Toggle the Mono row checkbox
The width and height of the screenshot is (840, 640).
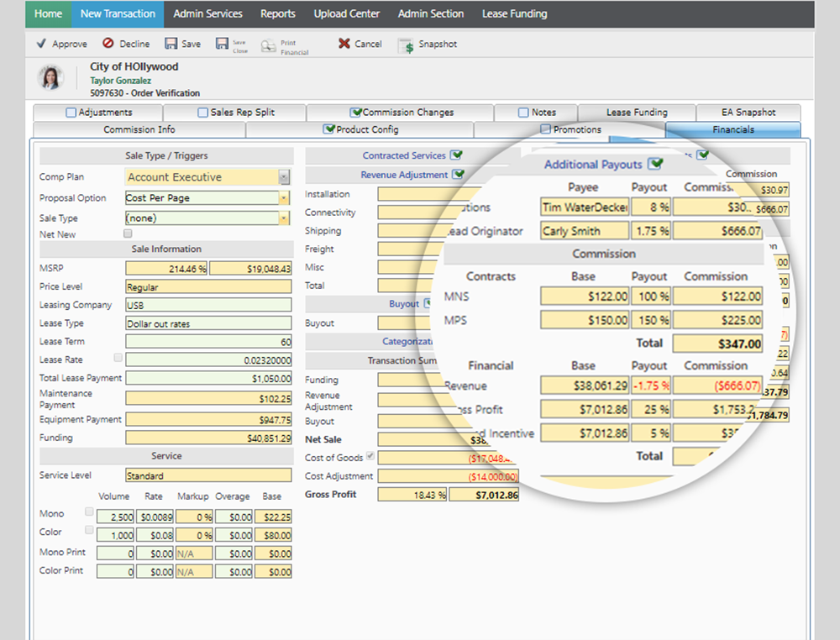coord(89,511)
